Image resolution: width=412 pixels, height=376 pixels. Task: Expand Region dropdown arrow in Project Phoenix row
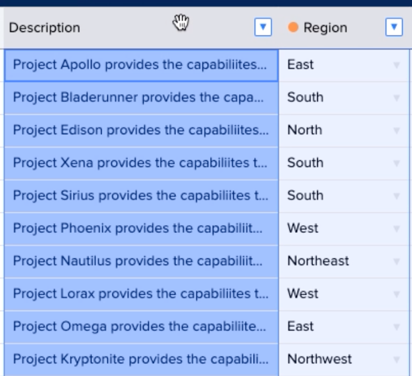(396, 228)
